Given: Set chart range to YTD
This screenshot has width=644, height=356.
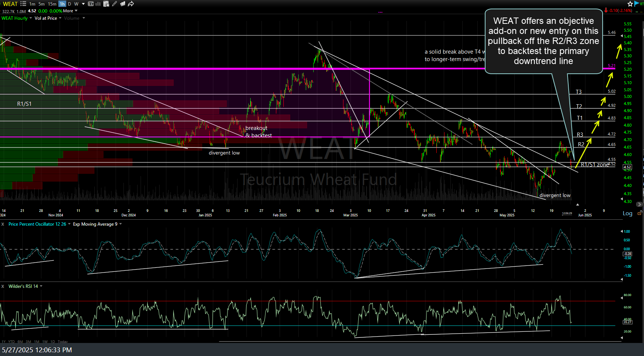Looking at the screenshot, I should 12,341.
